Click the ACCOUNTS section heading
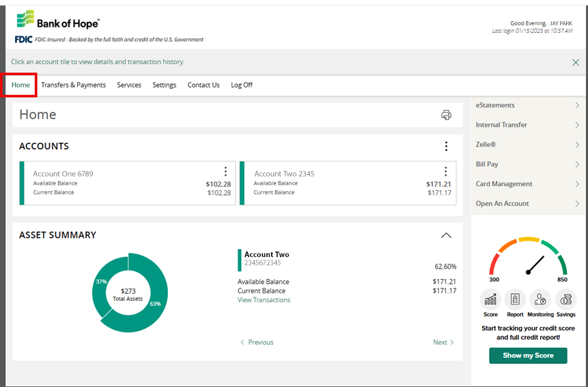 [44, 146]
